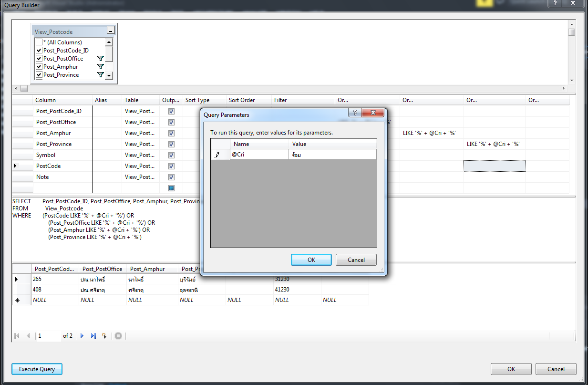Viewport: 588px width, 385px height.
Task: Click OK in Query Parameters dialog
Action: pos(311,260)
